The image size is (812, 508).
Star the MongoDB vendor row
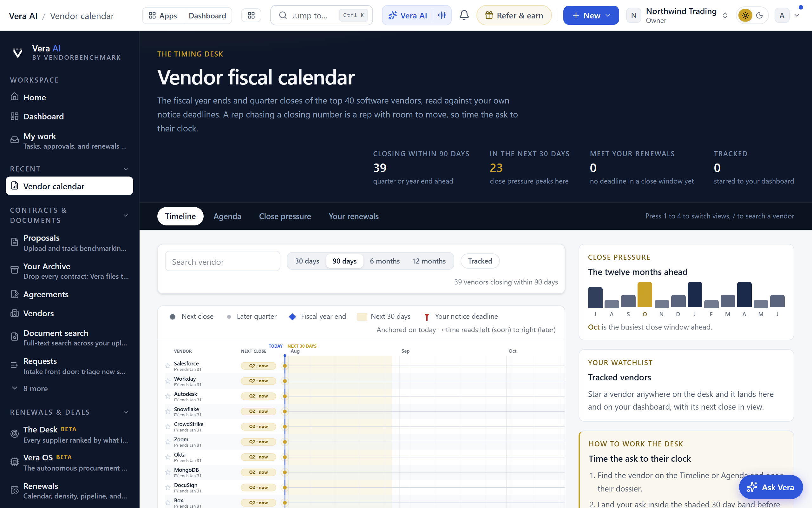point(168,472)
